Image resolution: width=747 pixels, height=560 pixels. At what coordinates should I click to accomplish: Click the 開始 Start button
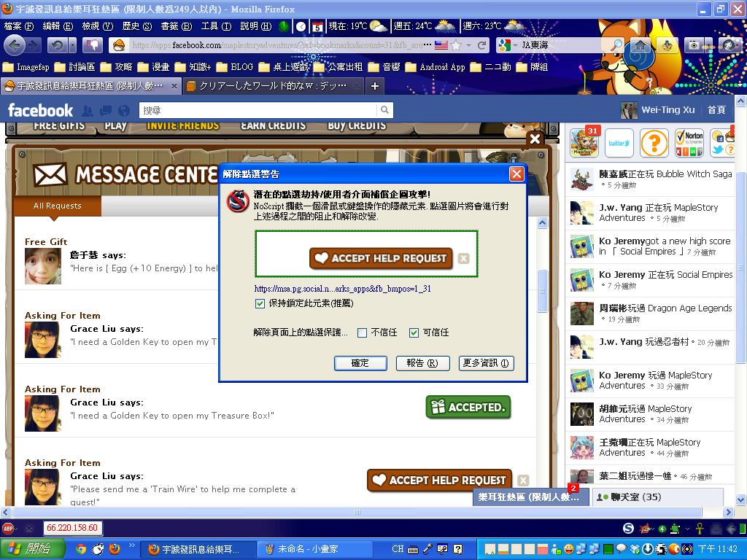pyautogui.click(x=32, y=549)
